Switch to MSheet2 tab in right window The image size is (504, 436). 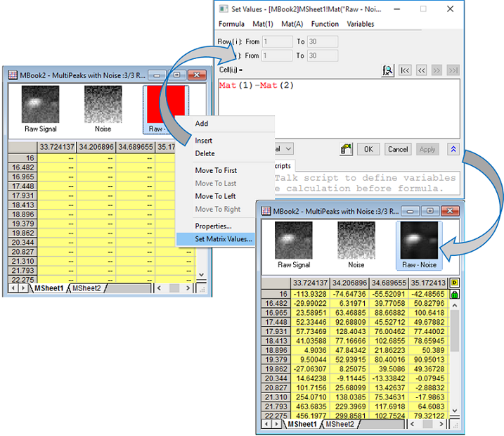(339, 424)
